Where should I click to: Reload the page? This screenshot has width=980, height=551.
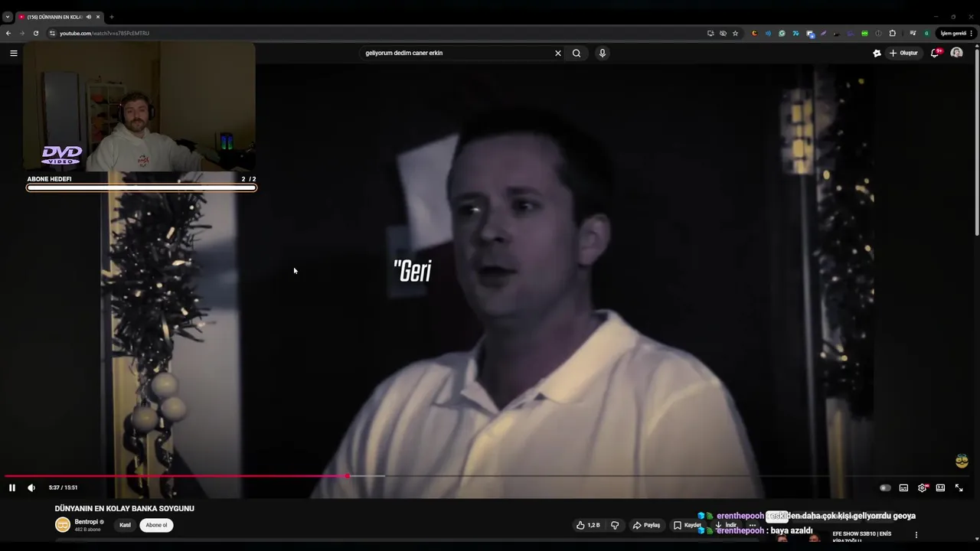pos(35,33)
